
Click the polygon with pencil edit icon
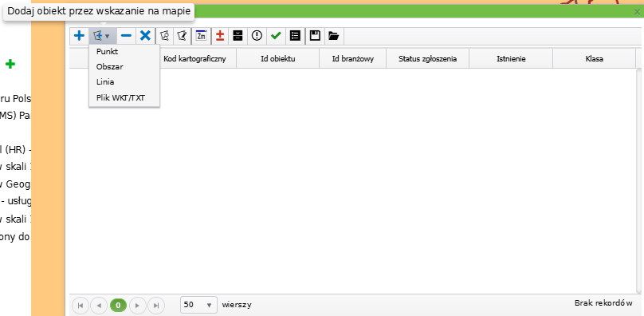click(x=183, y=36)
